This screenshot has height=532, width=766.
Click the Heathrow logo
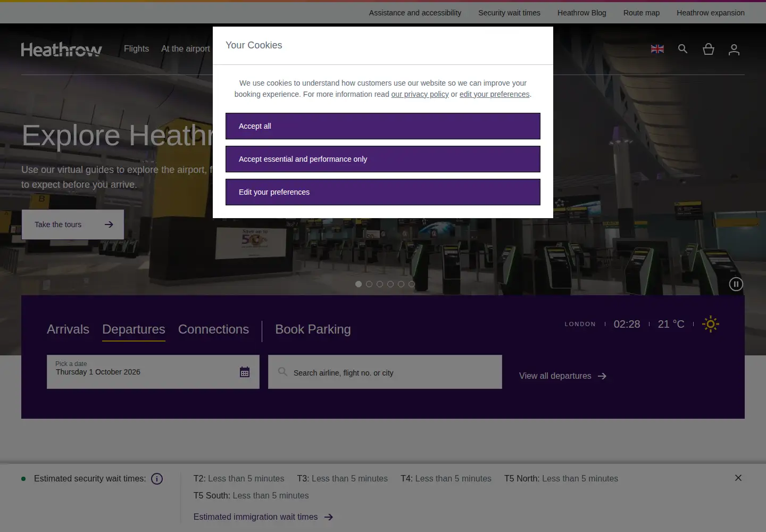pos(62,49)
